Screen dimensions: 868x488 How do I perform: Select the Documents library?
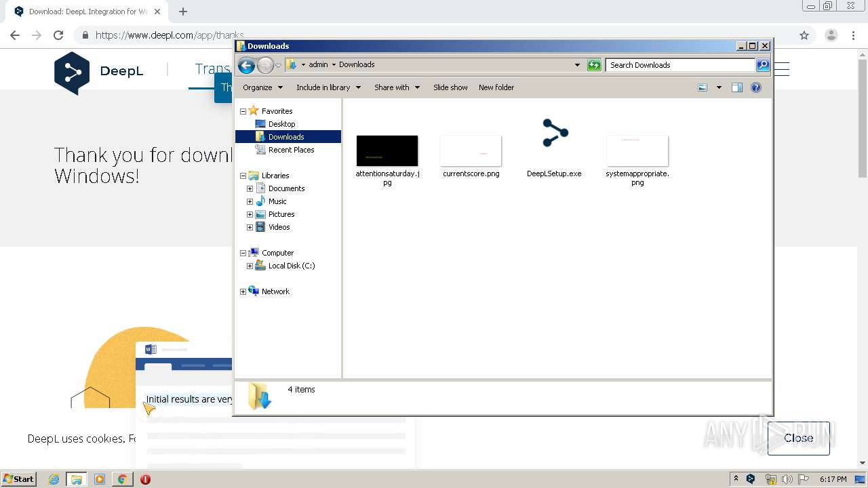286,188
